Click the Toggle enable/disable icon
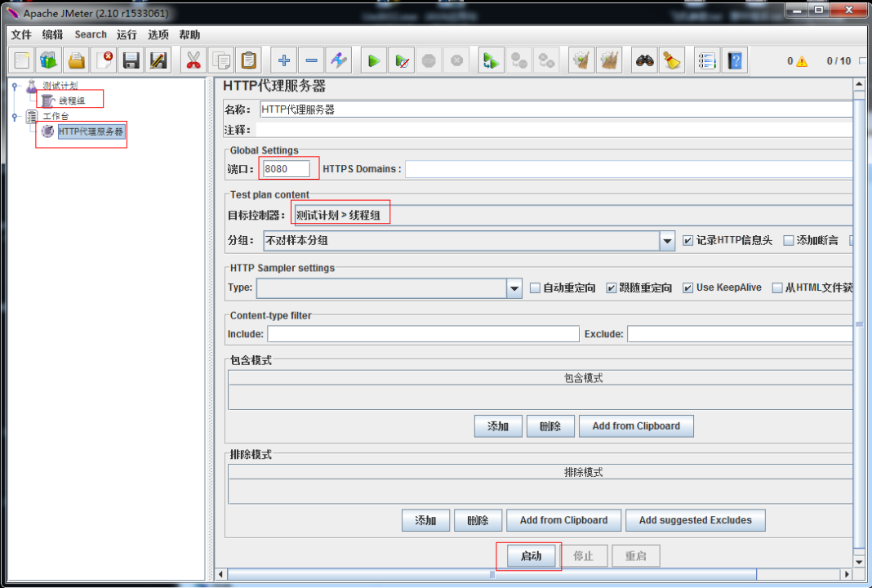The image size is (872, 588). coord(339,60)
